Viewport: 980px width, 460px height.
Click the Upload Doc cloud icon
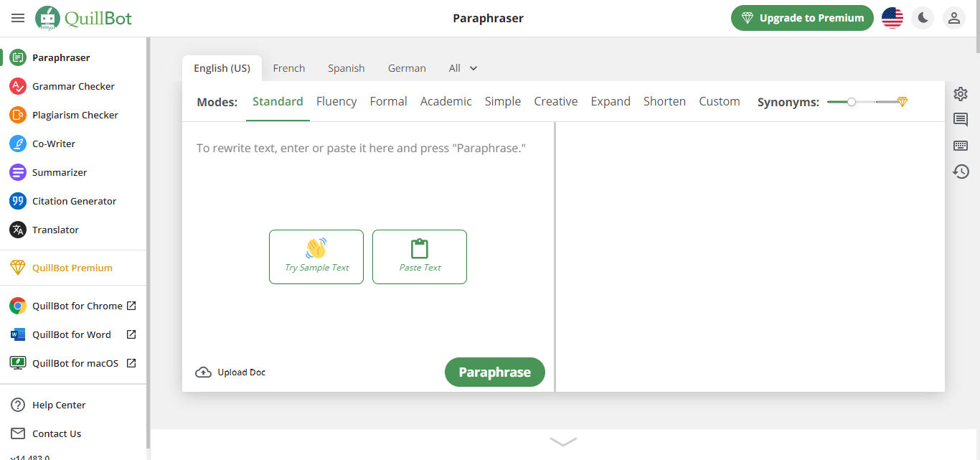tap(204, 372)
